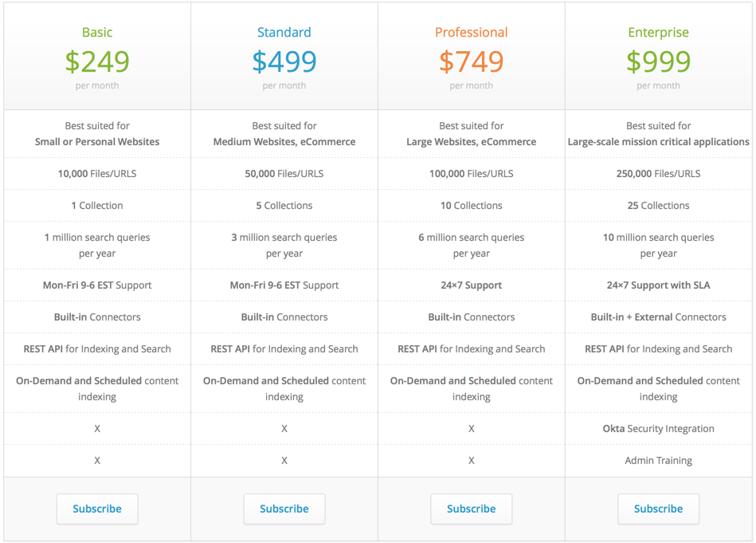Subscribe to the Basic plan
This screenshot has width=756, height=543.
click(x=97, y=509)
